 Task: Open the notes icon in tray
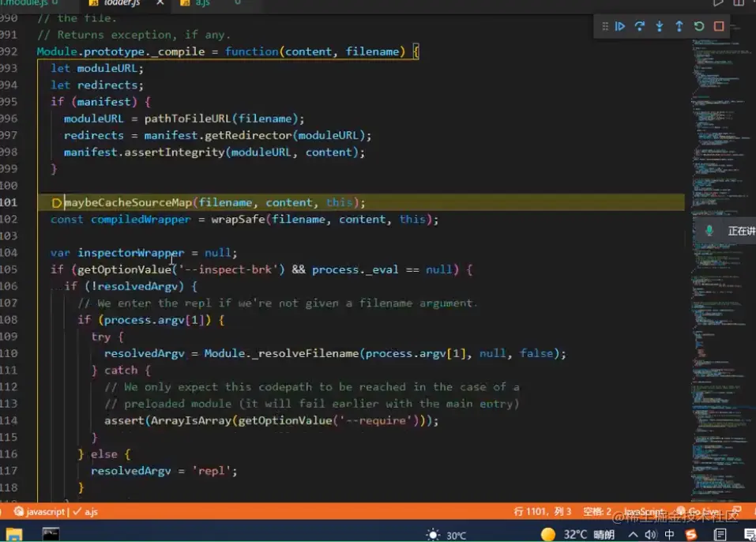pyautogui.click(x=720, y=534)
